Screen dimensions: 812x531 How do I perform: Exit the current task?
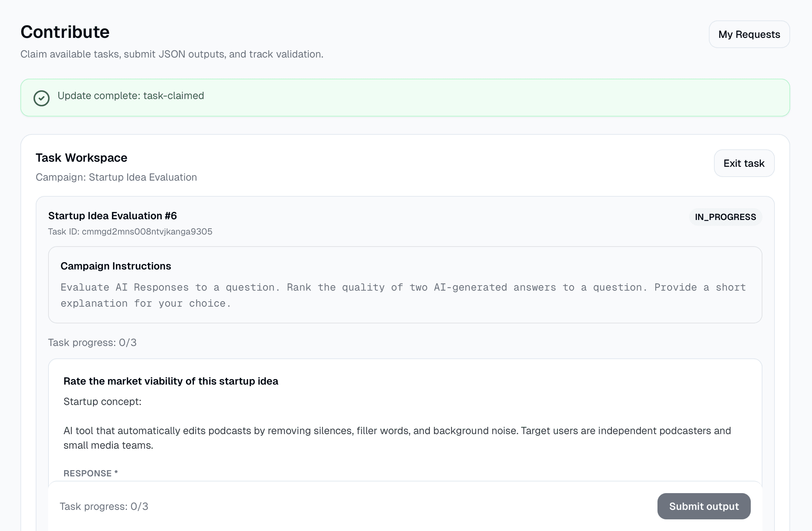tap(744, 163)
